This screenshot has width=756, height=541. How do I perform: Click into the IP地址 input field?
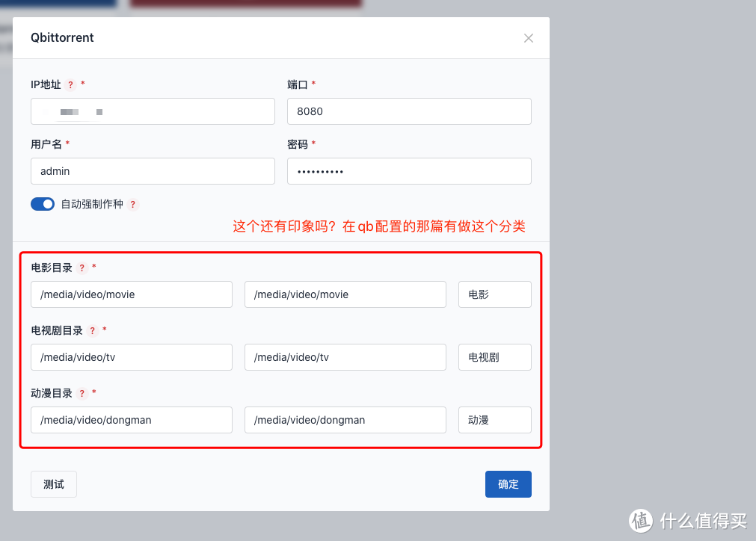tap(153, 111)
